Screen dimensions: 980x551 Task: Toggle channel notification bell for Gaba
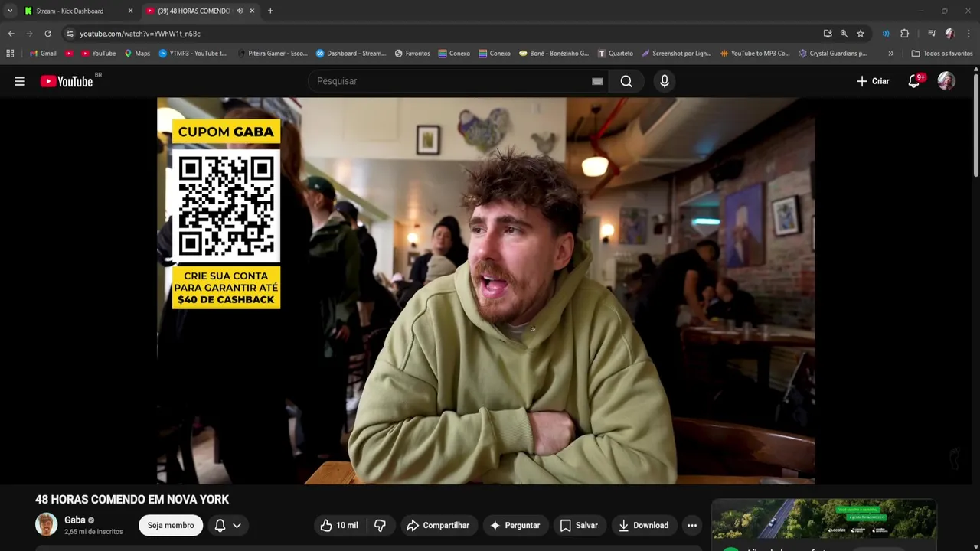click(x=220, y=525)
